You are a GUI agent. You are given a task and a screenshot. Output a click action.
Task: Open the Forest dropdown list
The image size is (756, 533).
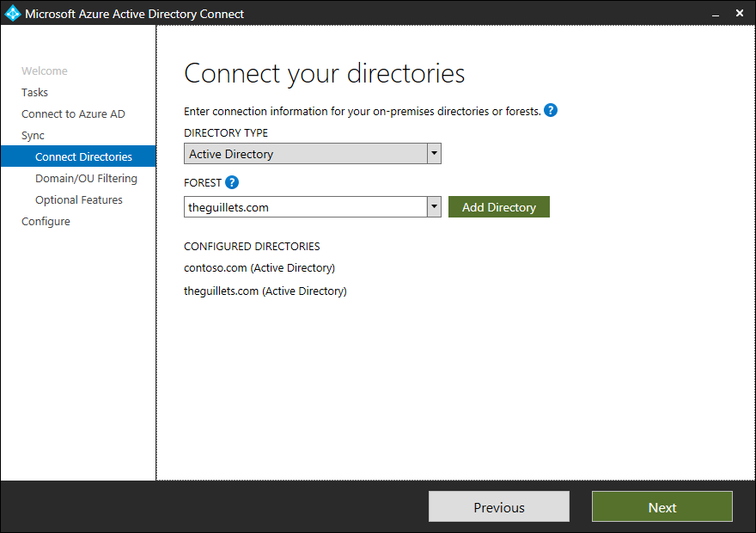pyautogui.click(x=434, y=206)
